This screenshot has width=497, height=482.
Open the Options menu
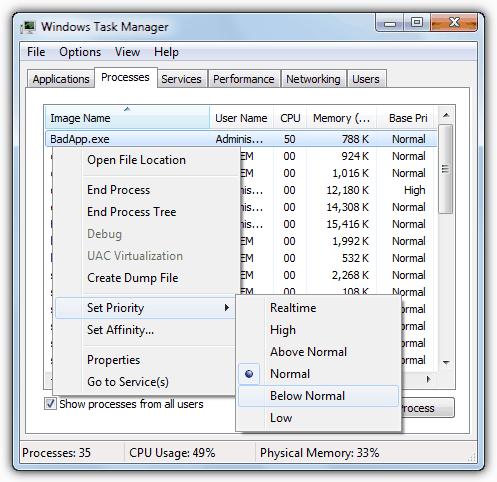pos(80,52)
